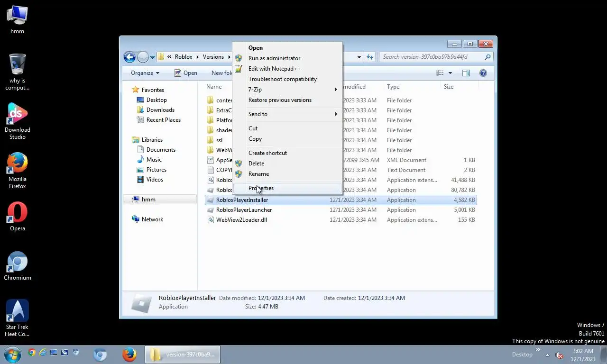
Task: Click the muted volume tray icon
Action: click(x=559, y=355)
